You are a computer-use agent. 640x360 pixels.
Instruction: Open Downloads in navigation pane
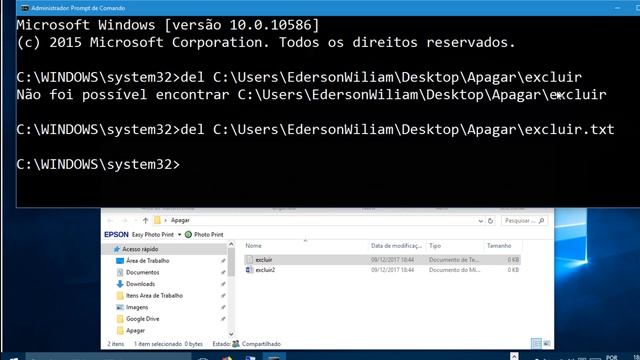coord(140,284)
